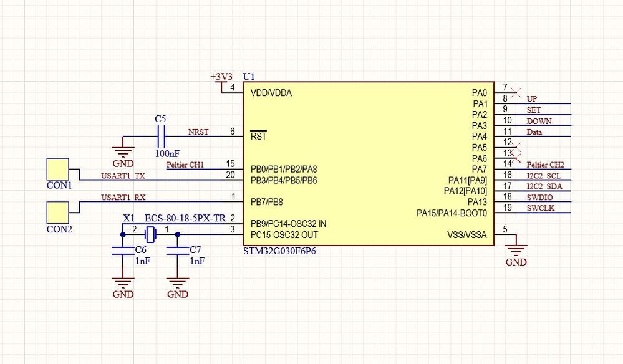The width and height of the screenshot is (623, 364).
Task: Click GND symbol below C6
Action: coord(123,288)
